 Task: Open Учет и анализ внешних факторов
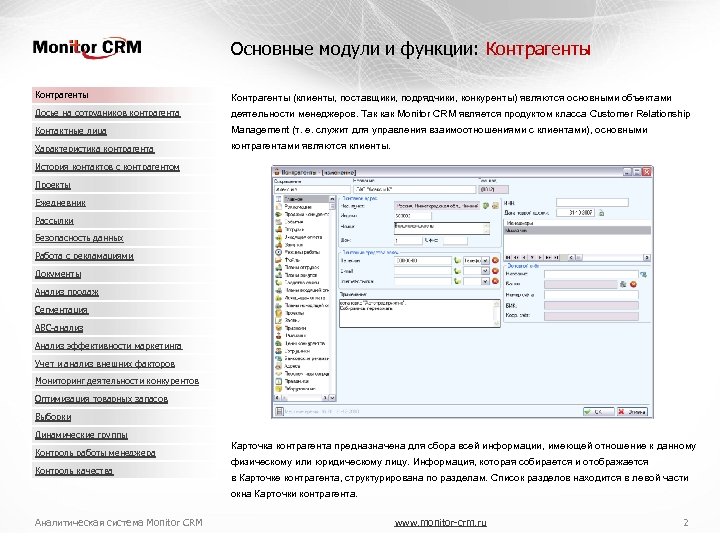point(105,364)
